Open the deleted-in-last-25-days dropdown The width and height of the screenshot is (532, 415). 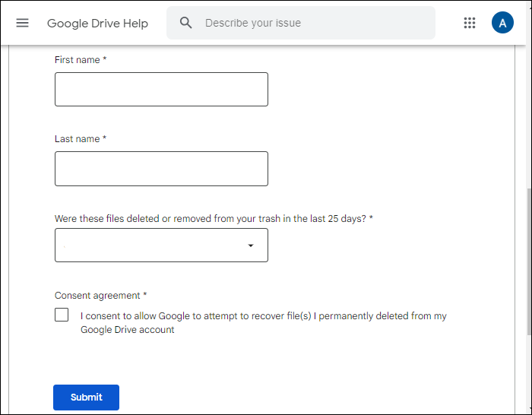tap(152, 245)
